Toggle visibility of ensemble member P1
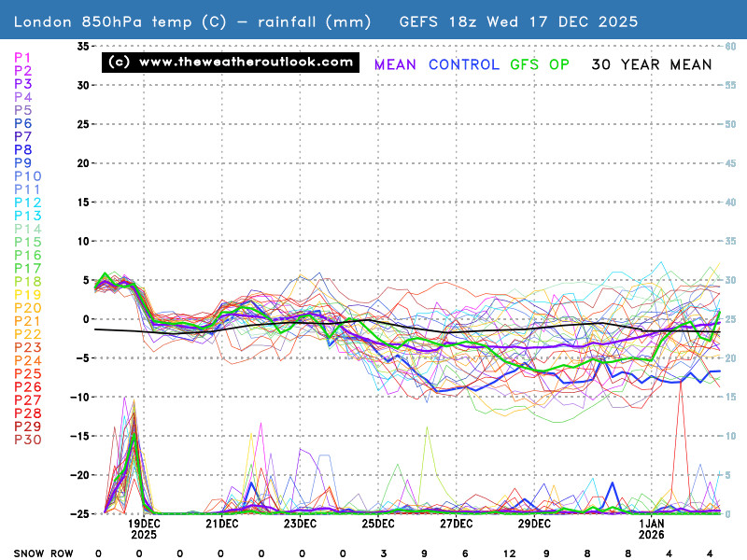Screen dimensions: 747x560 tap(22, 59)
